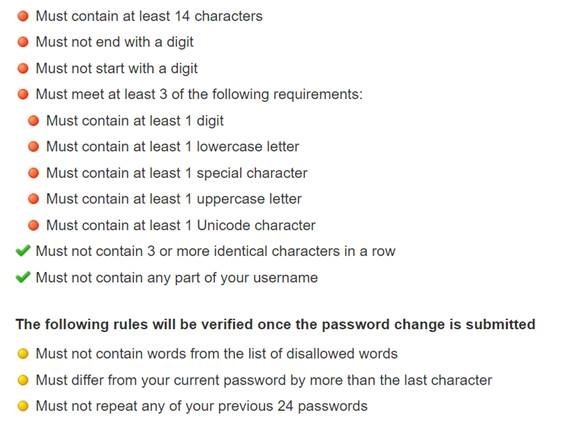Click red dot beside special character rule
The image size is (586, 438).
(x=33, y=173)
